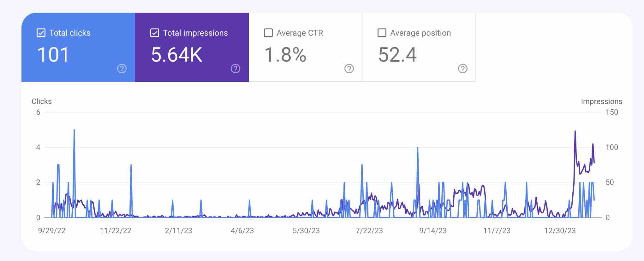644x261 pixels.
Task: Click the 7/22/23 date label
Action: click(369, 231)
